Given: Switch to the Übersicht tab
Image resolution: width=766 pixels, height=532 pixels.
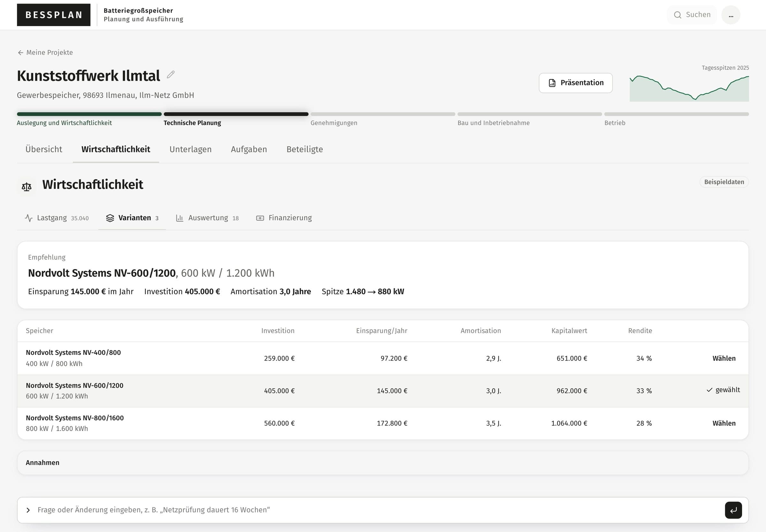Looking at the screenshot, I should [x=44, y=149].
